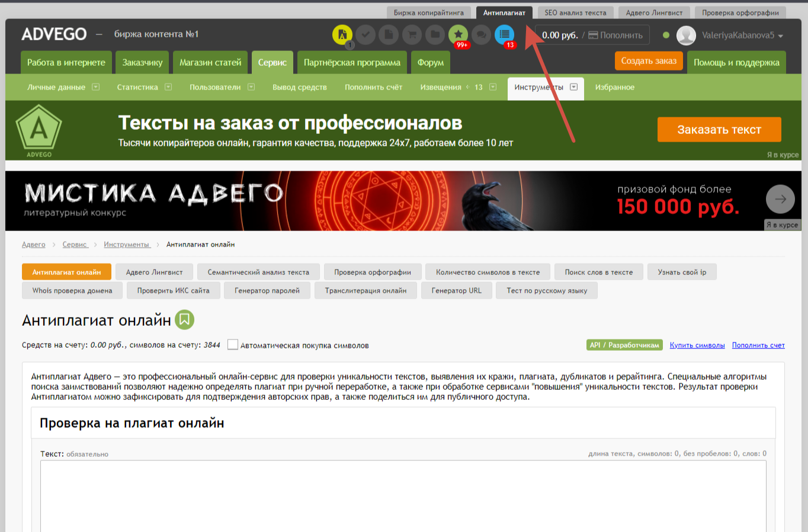Open the Генератор паролей tool
The width and height of the screenshot is (808, 532).
click(x=267, y=290)
